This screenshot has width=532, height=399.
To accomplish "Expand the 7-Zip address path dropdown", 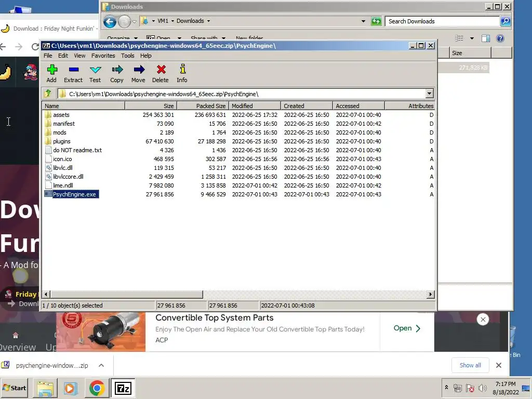I will (x=429, y=94).
